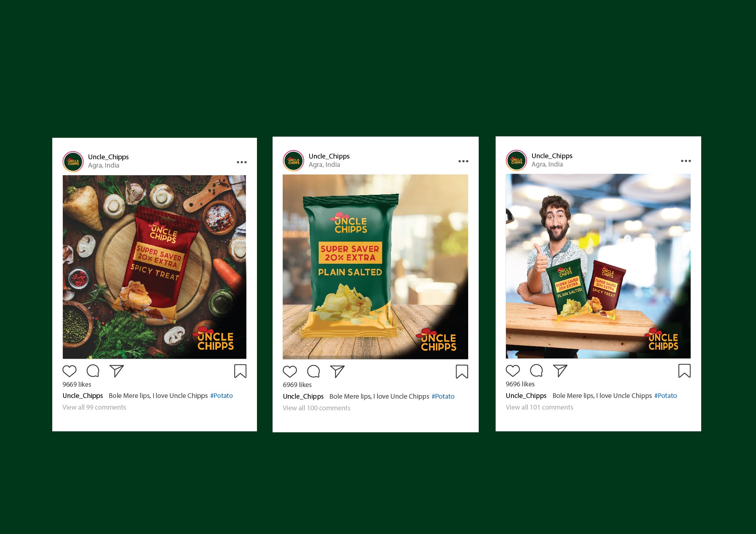Like the thumbs-up man post
Screen dimensions: 756x534
(513, 371)
